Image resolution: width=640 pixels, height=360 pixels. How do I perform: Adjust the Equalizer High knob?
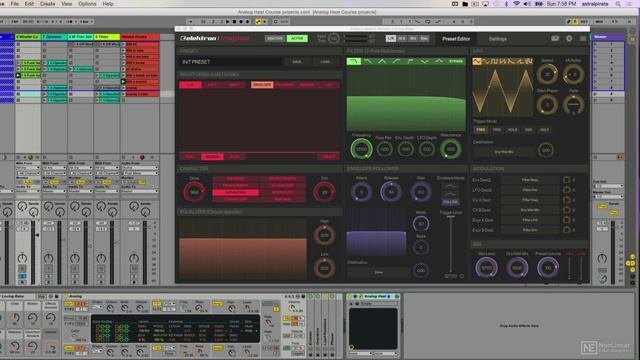point(324,235)
